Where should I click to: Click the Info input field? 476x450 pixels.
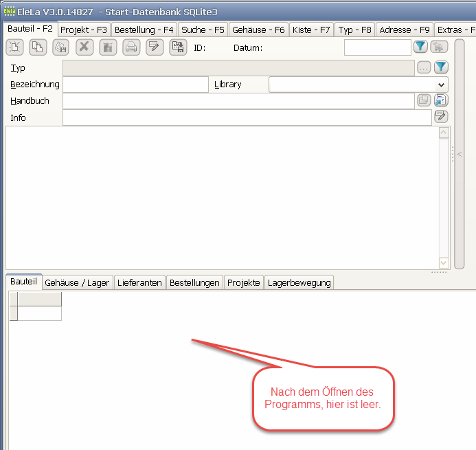coord(247,117)
